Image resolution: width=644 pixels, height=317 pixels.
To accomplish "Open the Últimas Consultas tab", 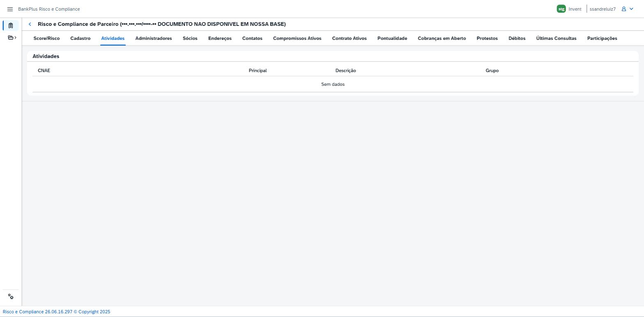I will [556, 39].
